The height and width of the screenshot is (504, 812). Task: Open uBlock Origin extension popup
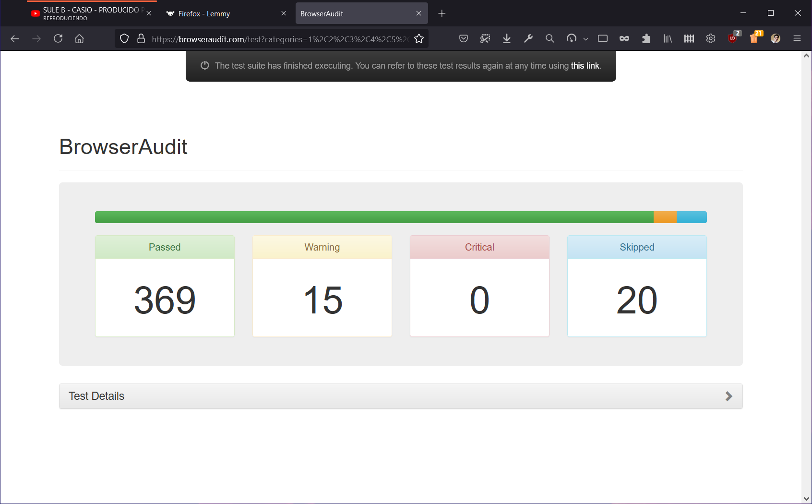(x=733, y=38)
